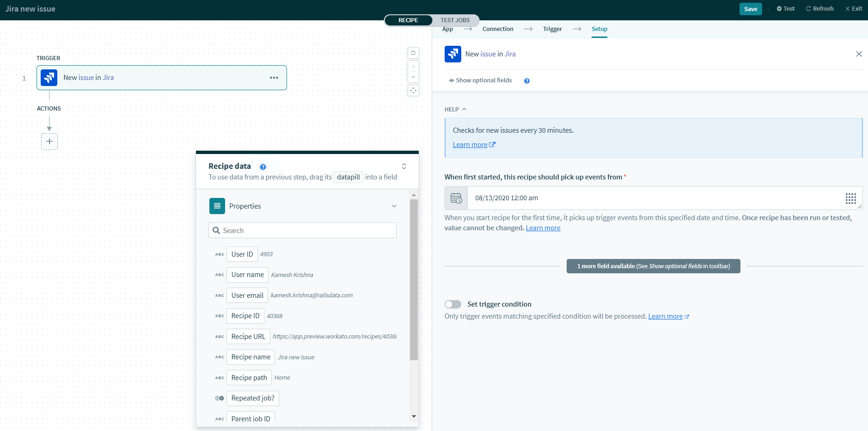Click the fit-to-view canvas icon
Image resolution: width=868 pixels, height=431 pixels.
(413, 91)
